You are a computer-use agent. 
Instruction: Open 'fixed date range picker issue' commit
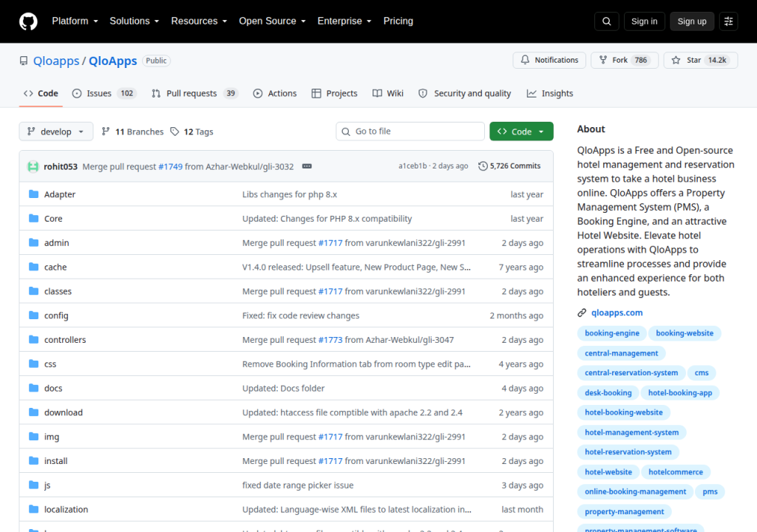pyautogui.click(x=298, y=485)
